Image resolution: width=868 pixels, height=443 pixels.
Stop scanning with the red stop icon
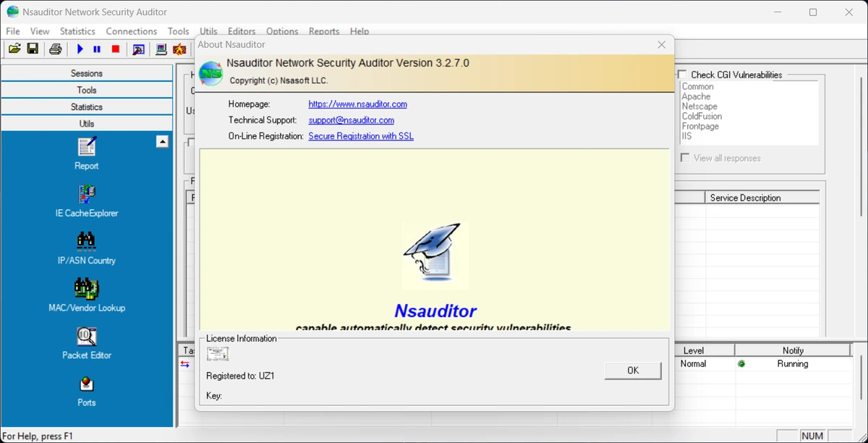click(x=116, y=49)
